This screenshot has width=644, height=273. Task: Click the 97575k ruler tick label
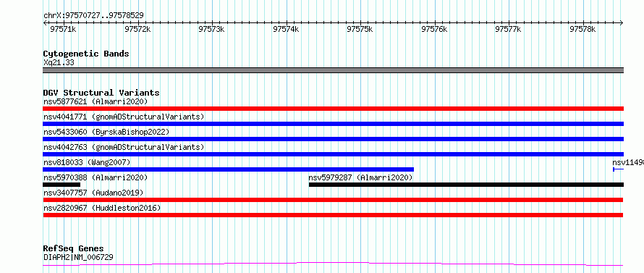(360, 29)
